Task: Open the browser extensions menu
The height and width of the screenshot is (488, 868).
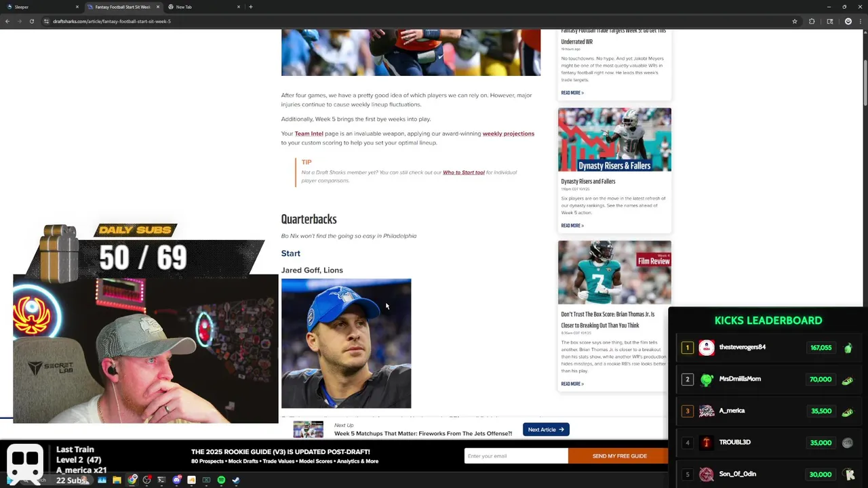Action: click(812, 21)
